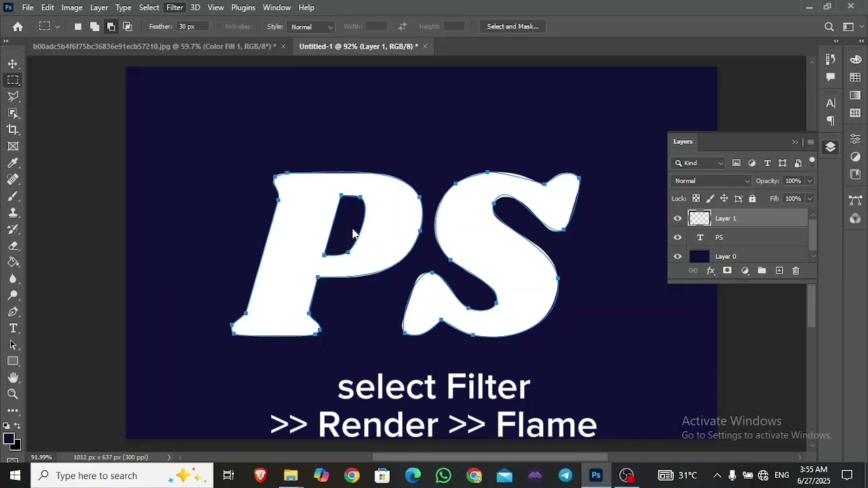The width and height of the screenshot is (868, 488).
Task: Open the Image menu
Action: [72, 7]
